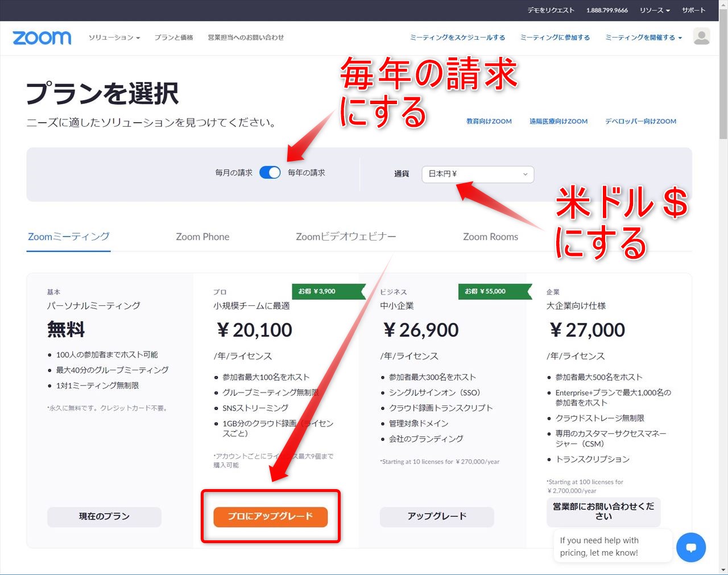This screenshot has height=575, width=728.
Task: Click 最大40分のグループミーティング text
Action: [112, 370]
